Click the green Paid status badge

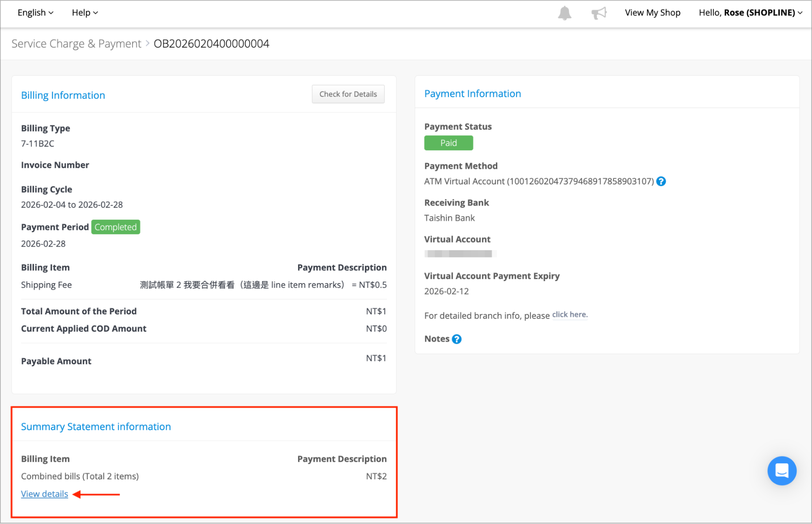pyautogui.click(x=448, y=143)
